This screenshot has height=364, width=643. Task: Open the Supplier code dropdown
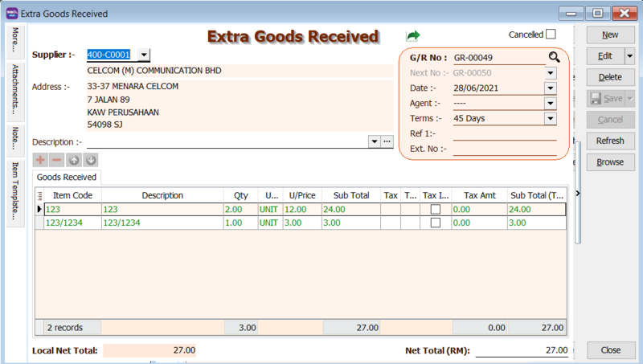click(x=143, y=55)
